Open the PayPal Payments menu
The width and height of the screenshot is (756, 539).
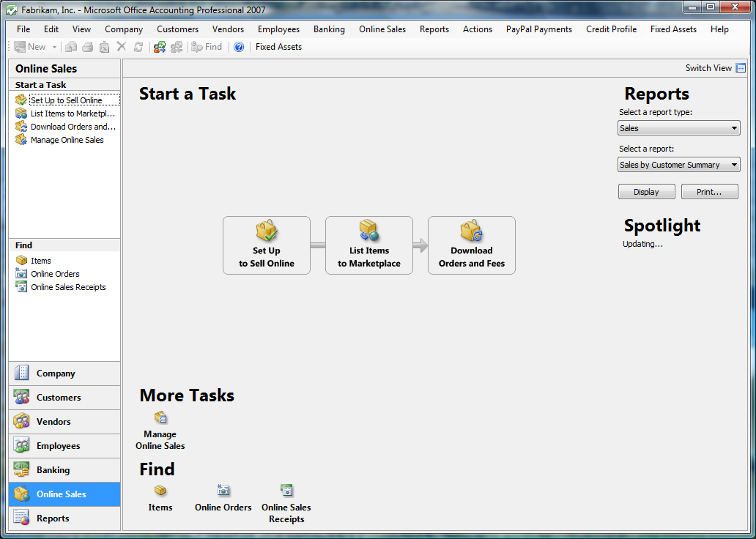tap(539, 29)
